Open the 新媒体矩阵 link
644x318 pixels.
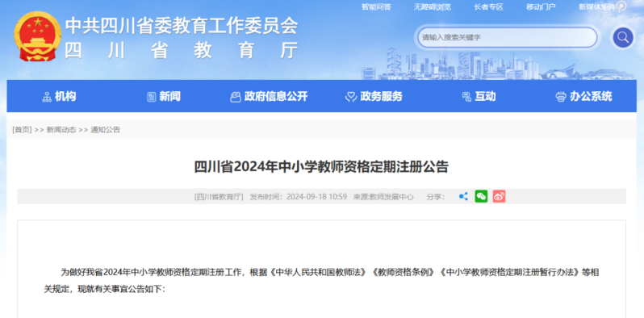[x=597, y=6]
